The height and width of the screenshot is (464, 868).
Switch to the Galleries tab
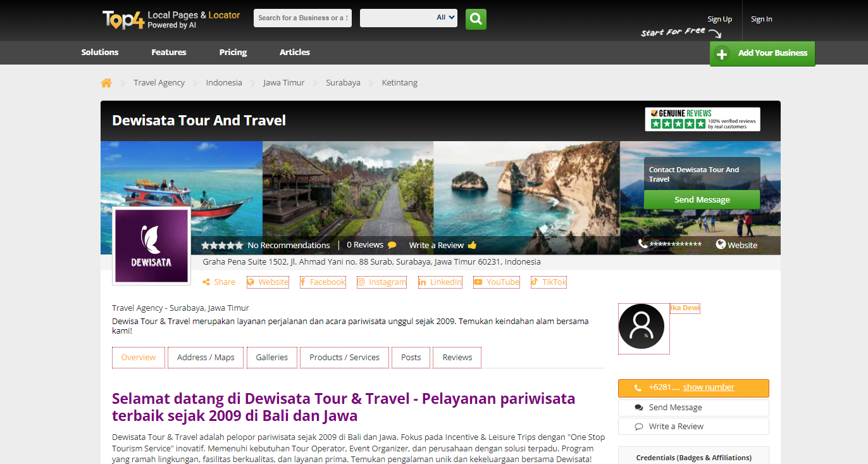(272, 357)
